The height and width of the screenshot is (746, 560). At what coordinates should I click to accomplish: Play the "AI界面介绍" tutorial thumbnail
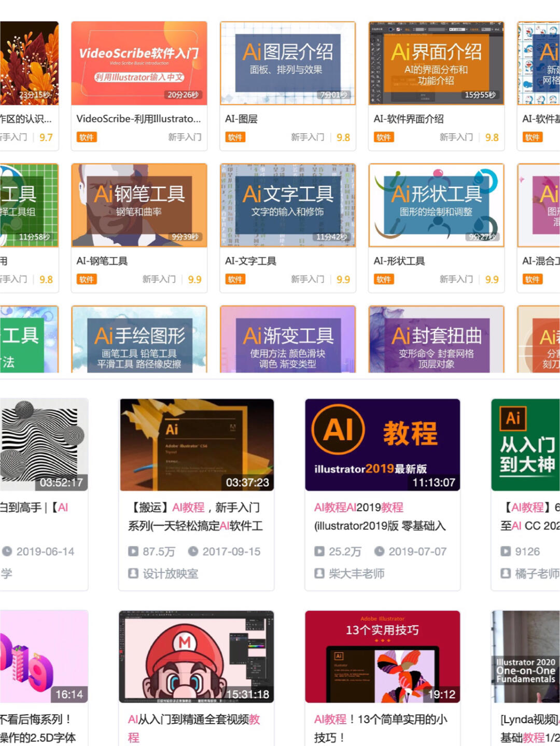point(436,63)
